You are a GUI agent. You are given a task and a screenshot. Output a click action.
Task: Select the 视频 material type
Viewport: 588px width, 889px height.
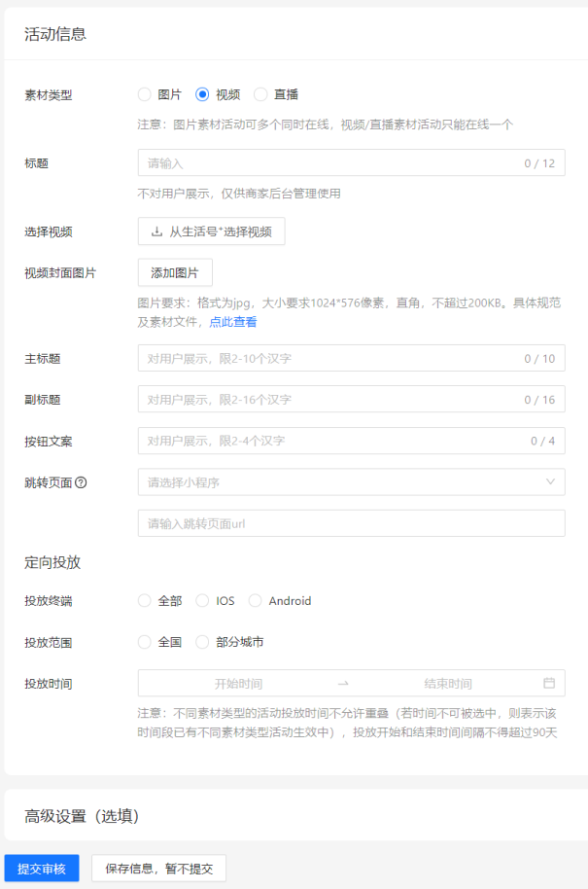(x=202, y=94)
